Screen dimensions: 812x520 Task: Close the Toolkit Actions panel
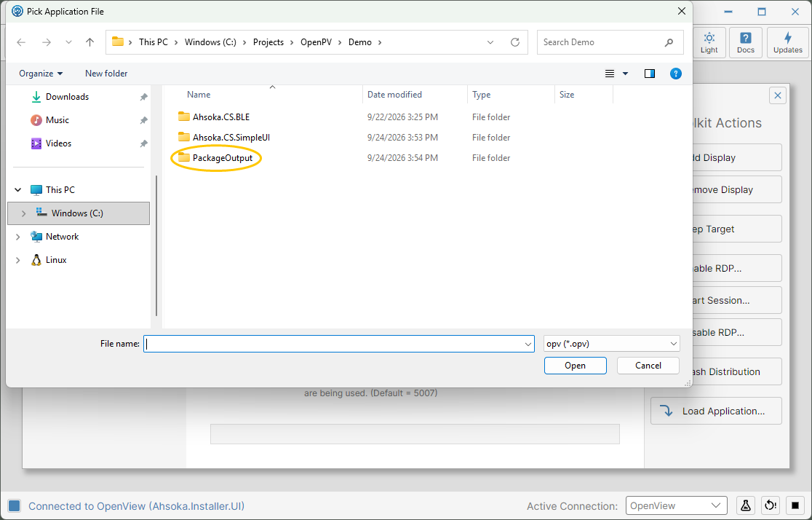(777, 95)
